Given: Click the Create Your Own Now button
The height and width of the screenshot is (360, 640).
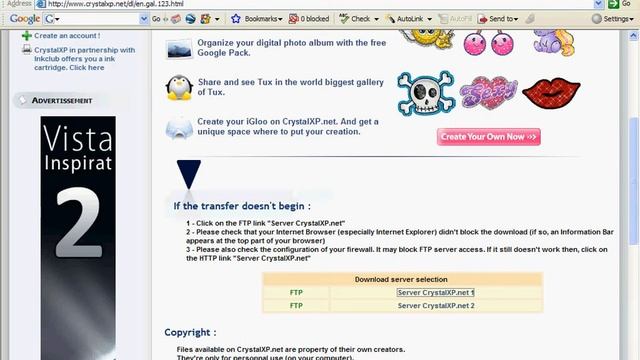Looking at the screenshot, I should coord(489,137).
